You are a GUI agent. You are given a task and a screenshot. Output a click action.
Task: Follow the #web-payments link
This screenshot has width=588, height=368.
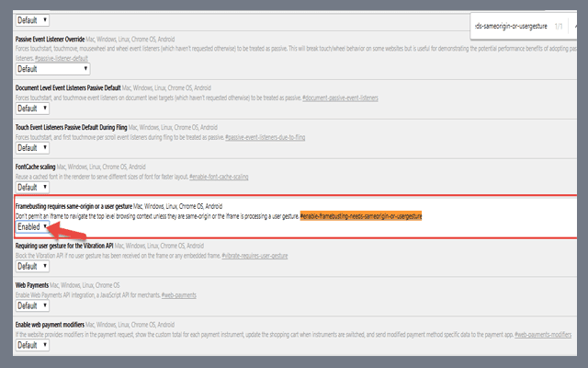click(179, 295)
